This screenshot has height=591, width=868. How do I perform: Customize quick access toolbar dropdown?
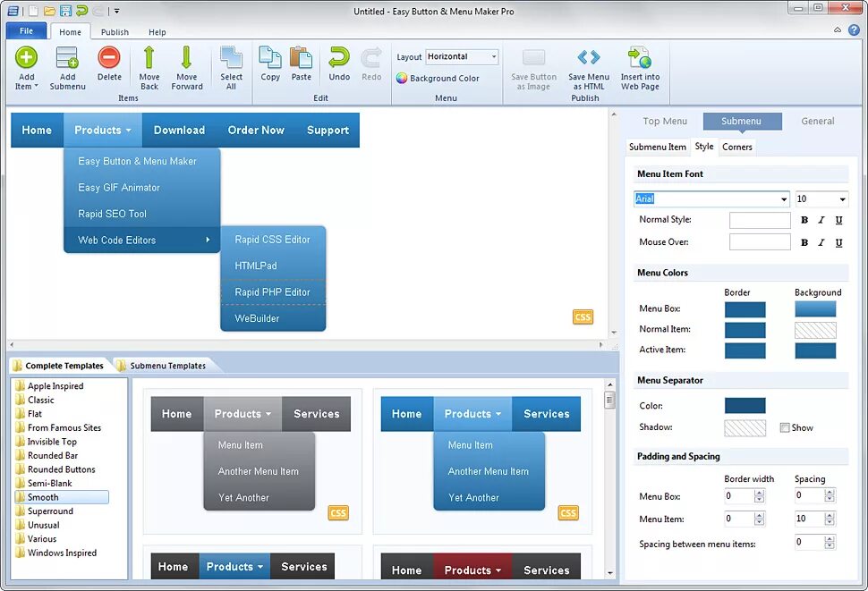click(x=117, y=11)
